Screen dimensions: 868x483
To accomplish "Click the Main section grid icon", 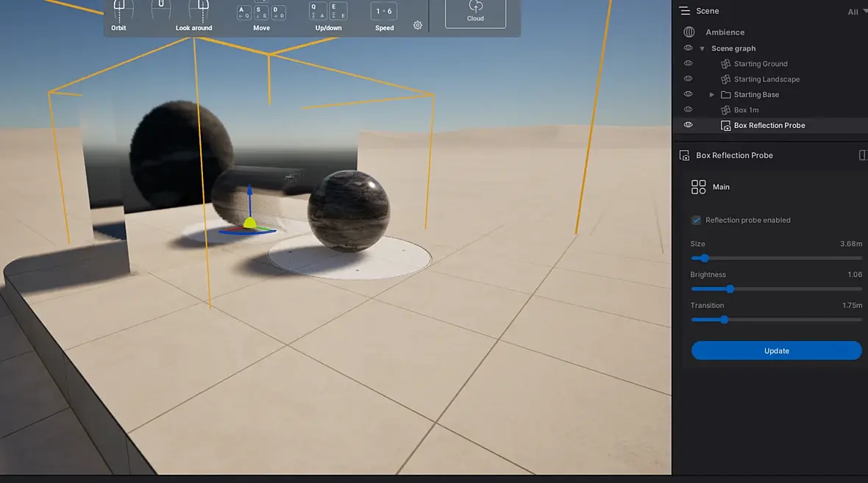I will coord(699,187).
